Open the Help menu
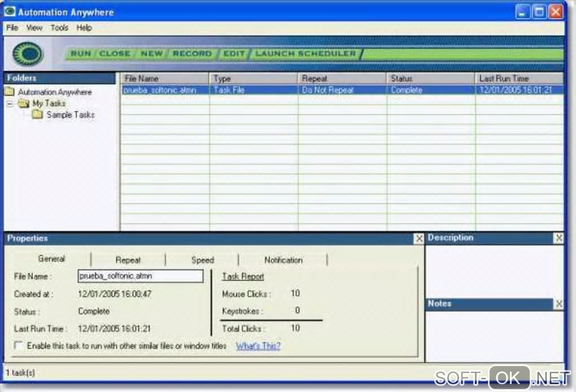 [84, 28]
